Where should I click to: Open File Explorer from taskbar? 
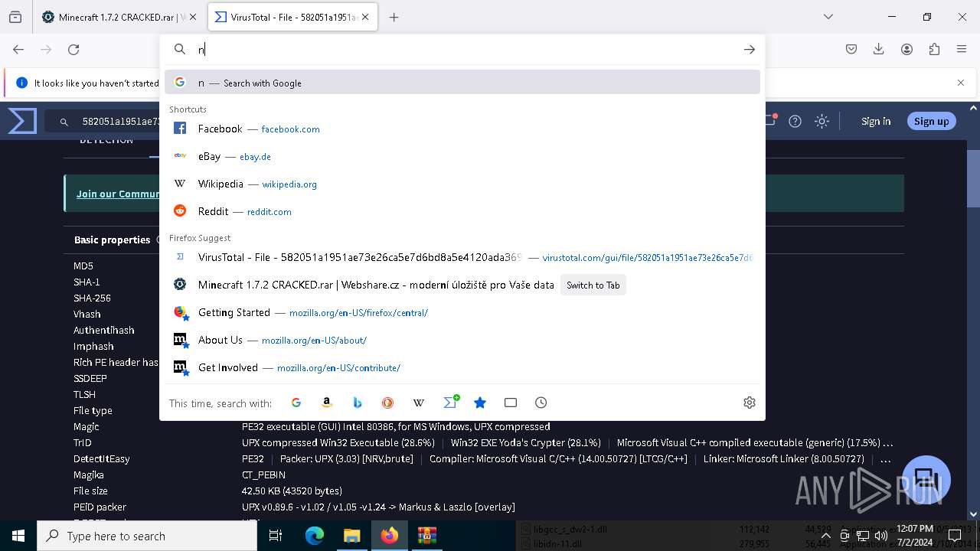point(351,536)
